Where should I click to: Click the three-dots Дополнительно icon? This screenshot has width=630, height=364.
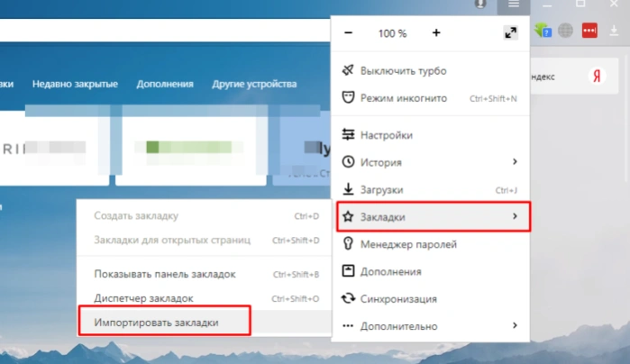click(348, 326)
